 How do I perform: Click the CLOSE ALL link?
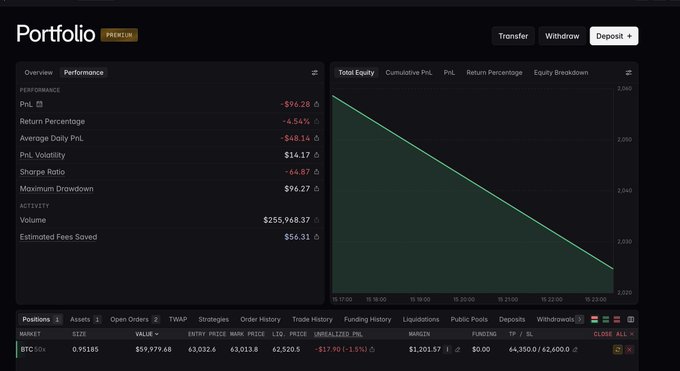(613, 334)
